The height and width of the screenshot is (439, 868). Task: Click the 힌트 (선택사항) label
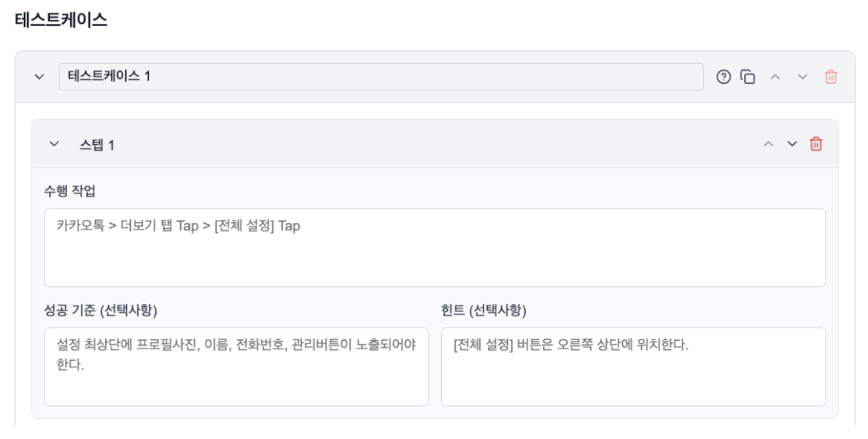click(483, 310)
